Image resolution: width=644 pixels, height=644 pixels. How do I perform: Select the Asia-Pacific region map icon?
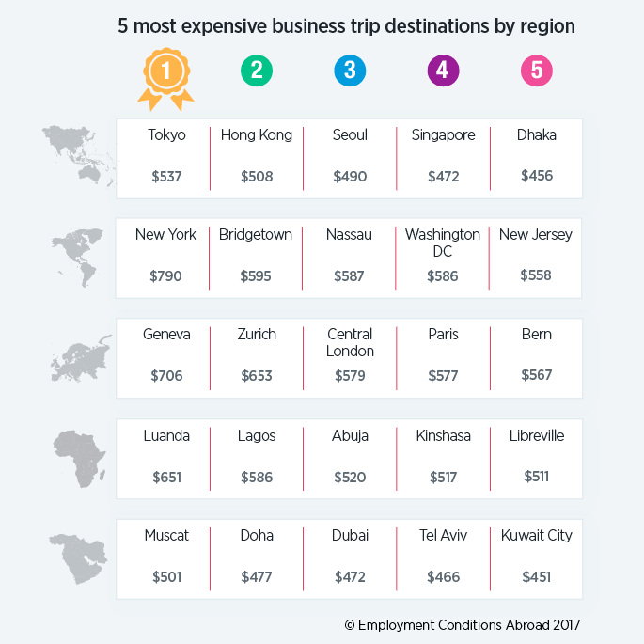78,155
